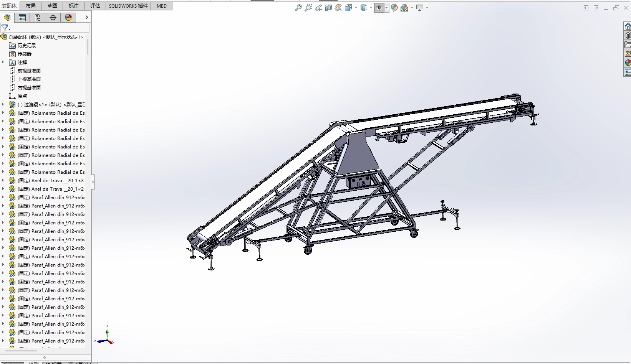Open the Design Library task pane
This screenshot has width=631, height=364.
point(628,35)
